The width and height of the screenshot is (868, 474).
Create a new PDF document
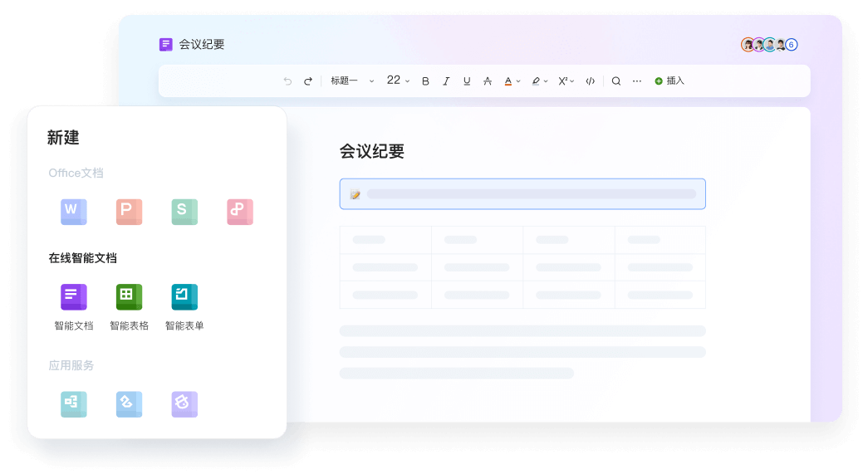coord(240,212)
